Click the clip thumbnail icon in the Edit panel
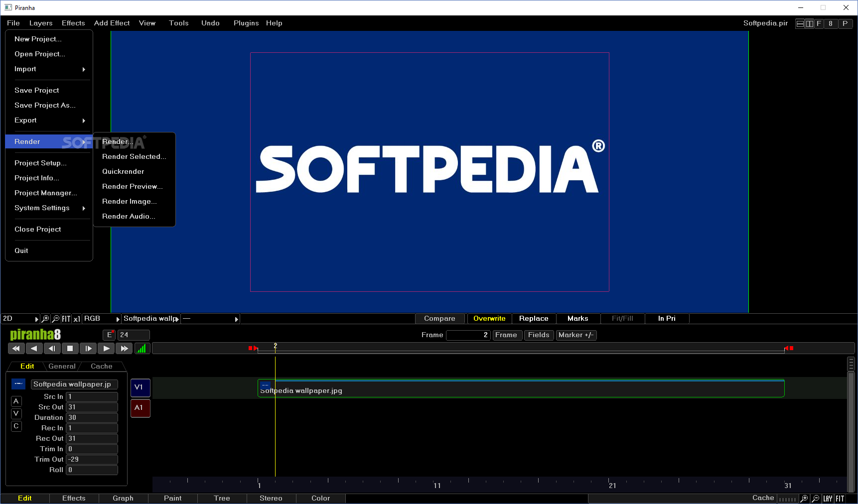 [x=18, y=384]
